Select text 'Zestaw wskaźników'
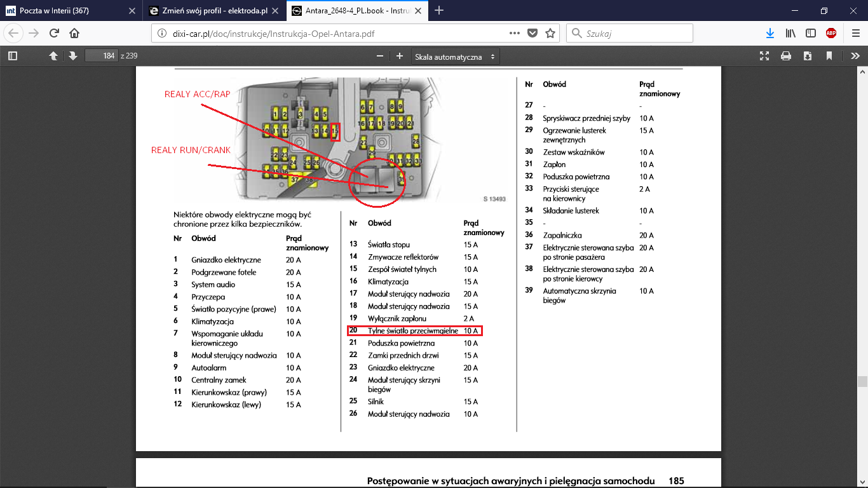 pos(573,152)
